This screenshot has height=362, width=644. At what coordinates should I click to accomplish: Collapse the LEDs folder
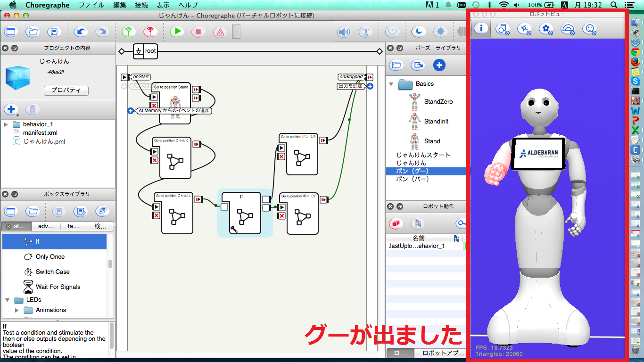tap(7, 300)
